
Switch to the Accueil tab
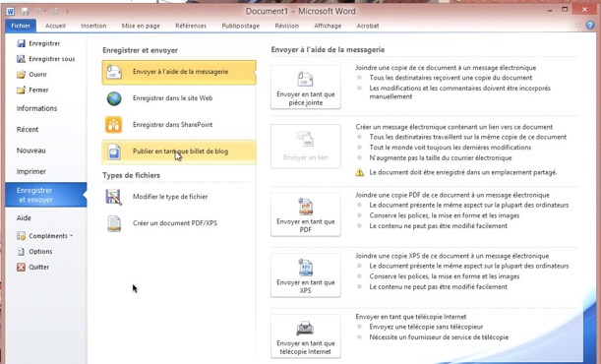[x=55, y=26]
